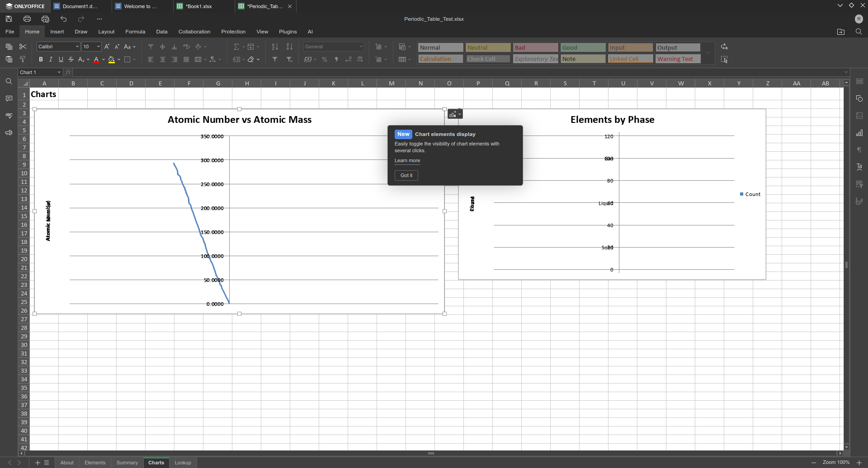The image size is (868, 468).
Task: Expand the font name Calibri dropdown
Action: point(77,47)
